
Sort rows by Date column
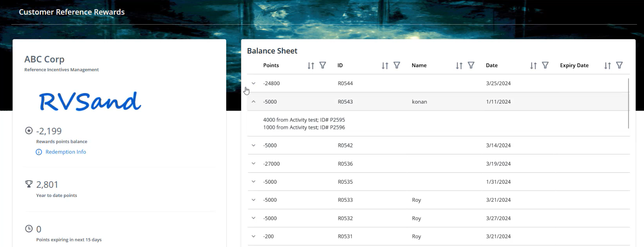tap(533, 66)
